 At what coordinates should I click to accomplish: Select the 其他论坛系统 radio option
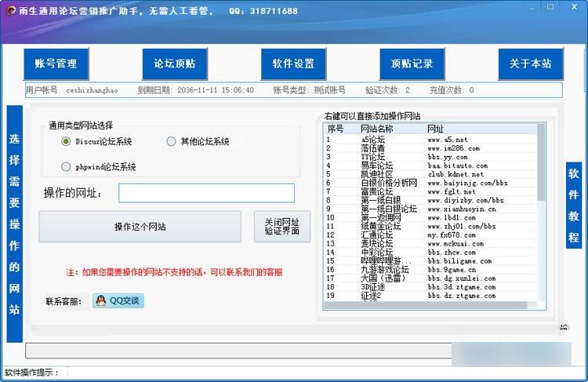[x=171, y=142]
